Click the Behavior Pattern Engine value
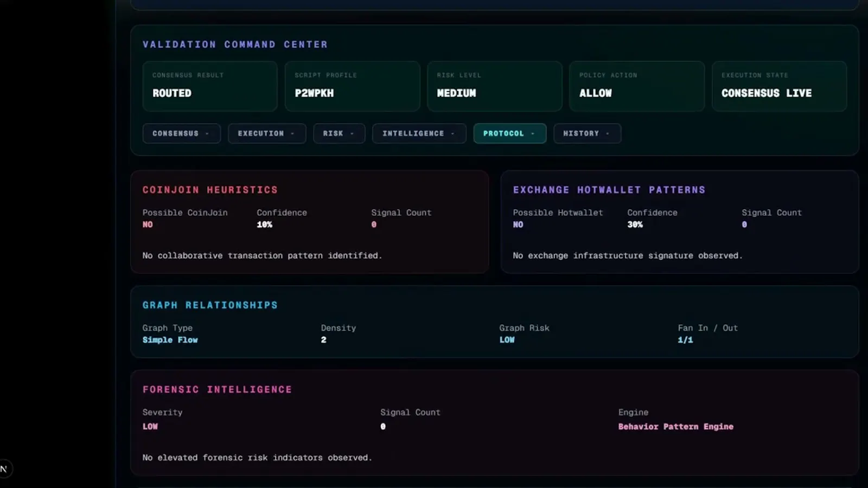This screenshot has width=868, height=488. coord(675,427)
